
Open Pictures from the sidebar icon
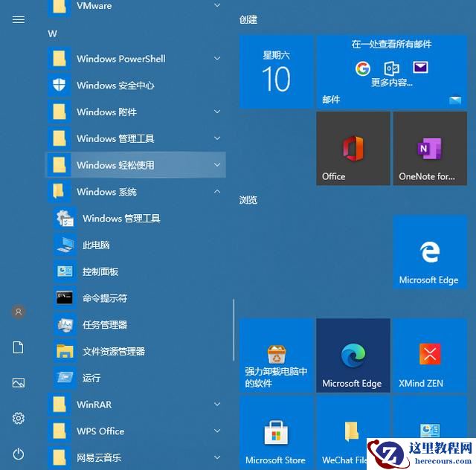coord(18,383)
